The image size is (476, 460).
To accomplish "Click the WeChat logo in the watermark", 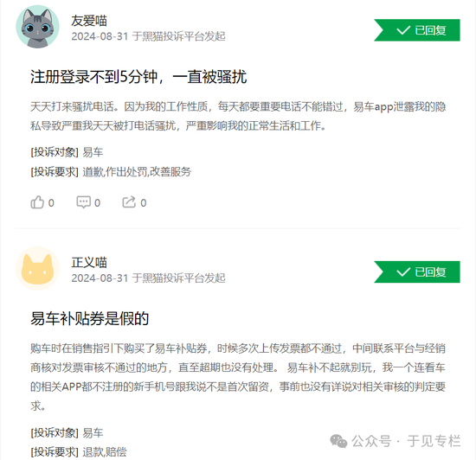I will tap(338, 441).
